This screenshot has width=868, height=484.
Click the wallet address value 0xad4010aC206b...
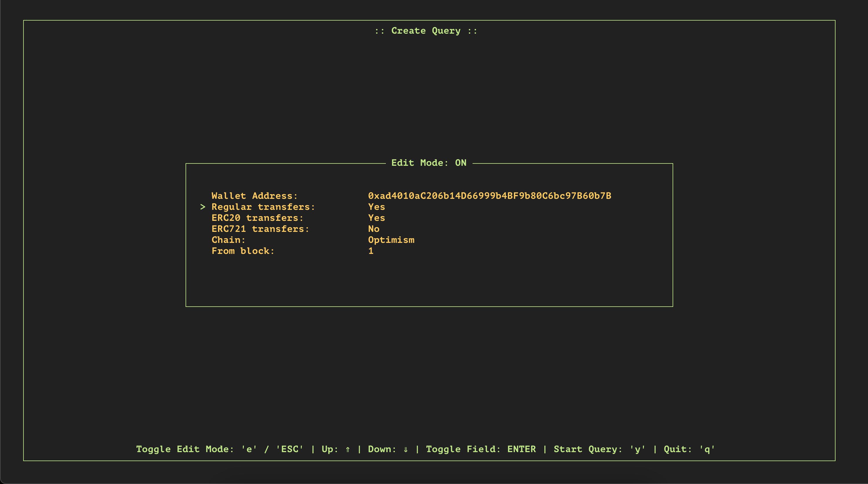490,196
